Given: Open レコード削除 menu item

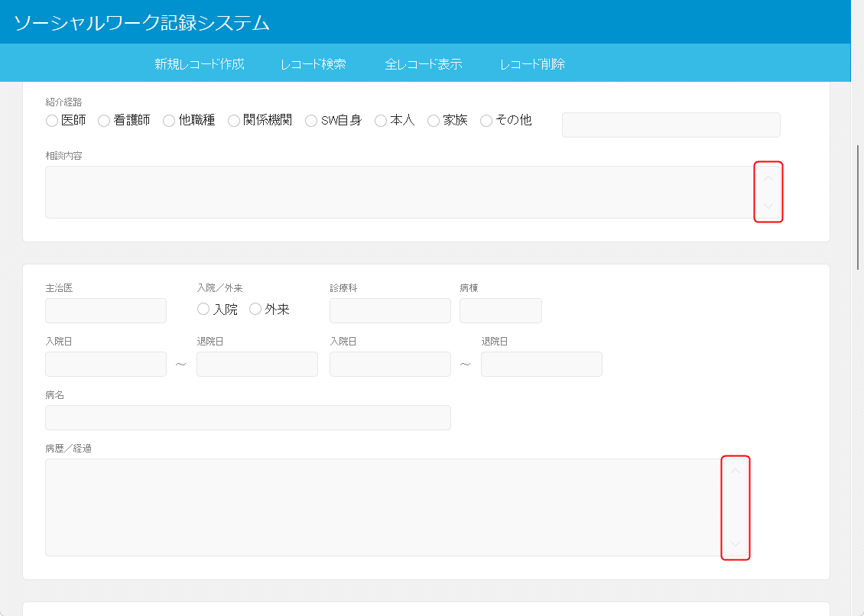Looking at the screenshot, I should point(532,64).
